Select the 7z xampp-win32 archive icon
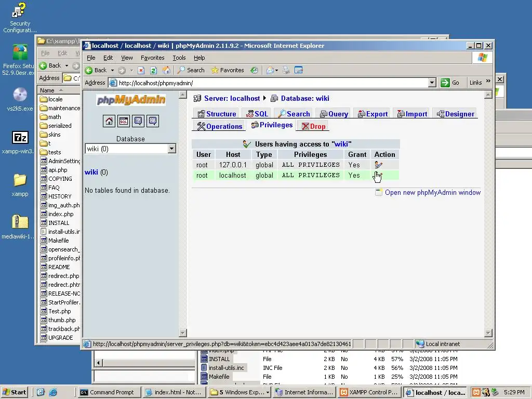 pyautogui.click(x=20, y=142)
